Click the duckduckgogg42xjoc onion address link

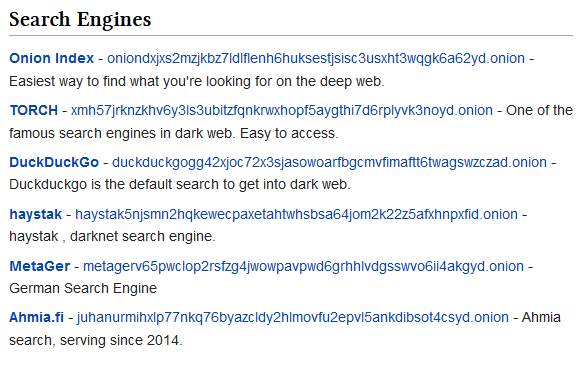(329, 163)
